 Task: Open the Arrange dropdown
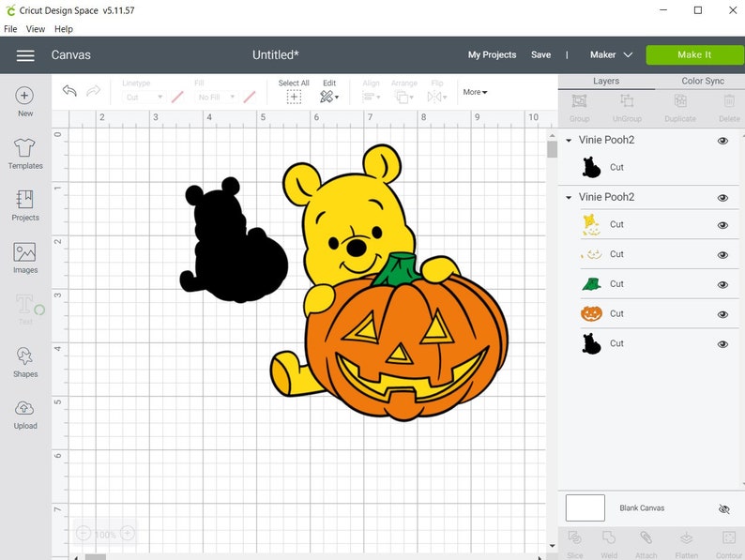coord(403,98)
